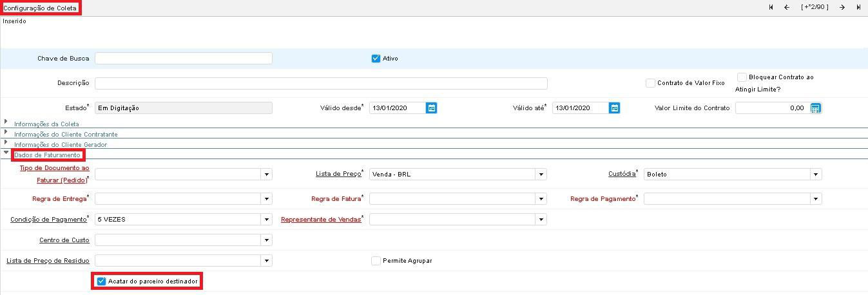
Task: Go to the first record
Action: [771, 7]
